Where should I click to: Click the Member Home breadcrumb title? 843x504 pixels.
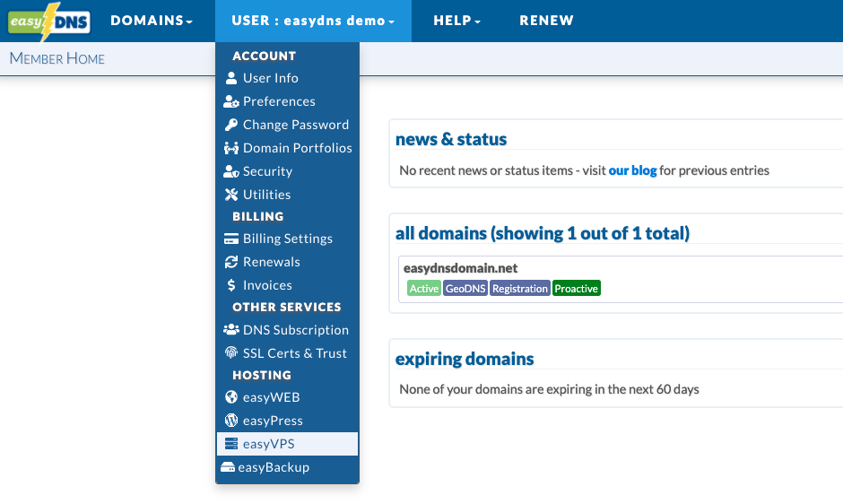point(57,58)
